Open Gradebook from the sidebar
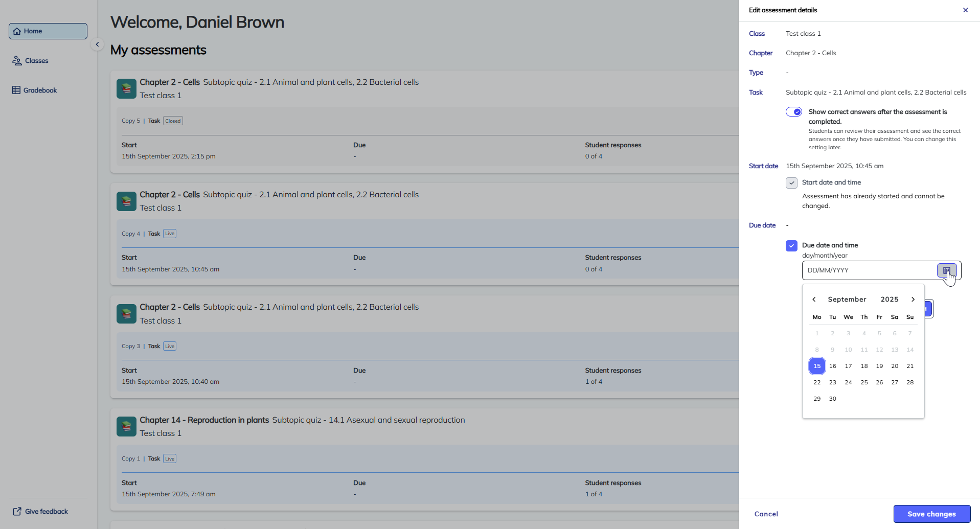Viewport: 980px width, 529px height. [35, 90]
